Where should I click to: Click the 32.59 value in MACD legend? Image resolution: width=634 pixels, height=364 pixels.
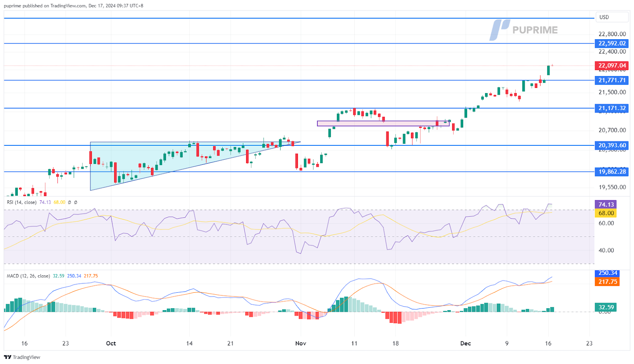(x=59, y=276)
